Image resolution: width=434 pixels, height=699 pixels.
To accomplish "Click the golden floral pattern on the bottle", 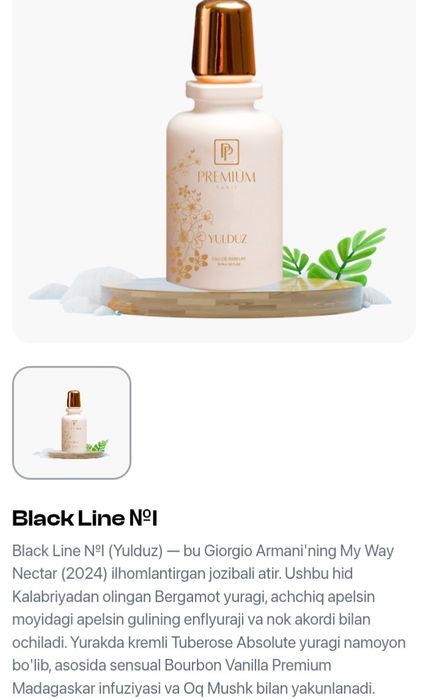I will point(189,218).
